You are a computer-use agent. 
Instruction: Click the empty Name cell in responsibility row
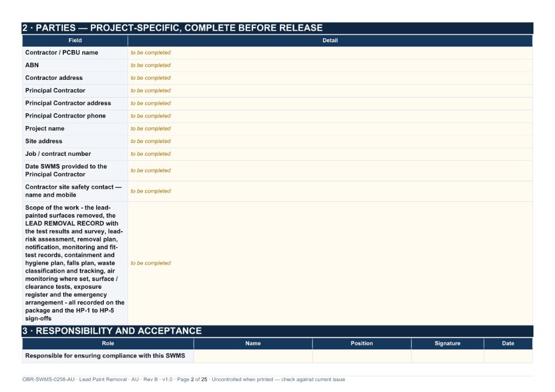[253, 356]
